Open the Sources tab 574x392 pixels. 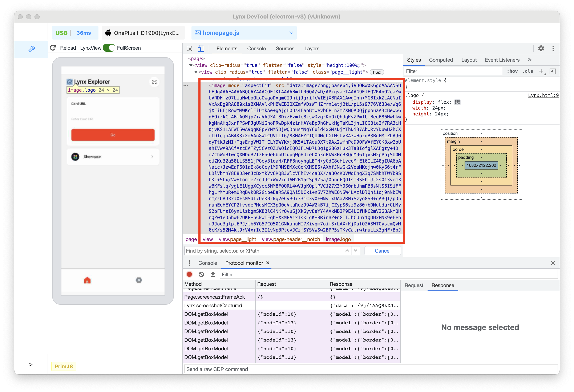[285, 49]
